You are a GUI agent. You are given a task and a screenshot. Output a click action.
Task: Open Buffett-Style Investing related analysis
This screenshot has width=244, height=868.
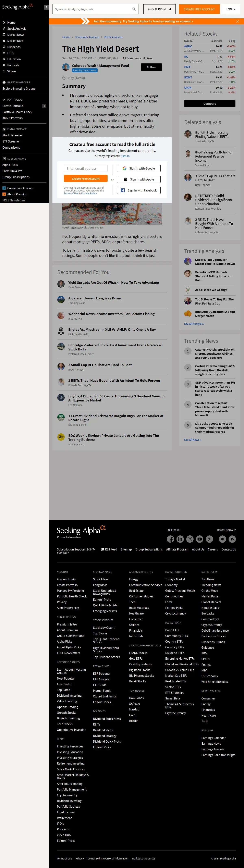pyautogui.click(x=212, y=134)
